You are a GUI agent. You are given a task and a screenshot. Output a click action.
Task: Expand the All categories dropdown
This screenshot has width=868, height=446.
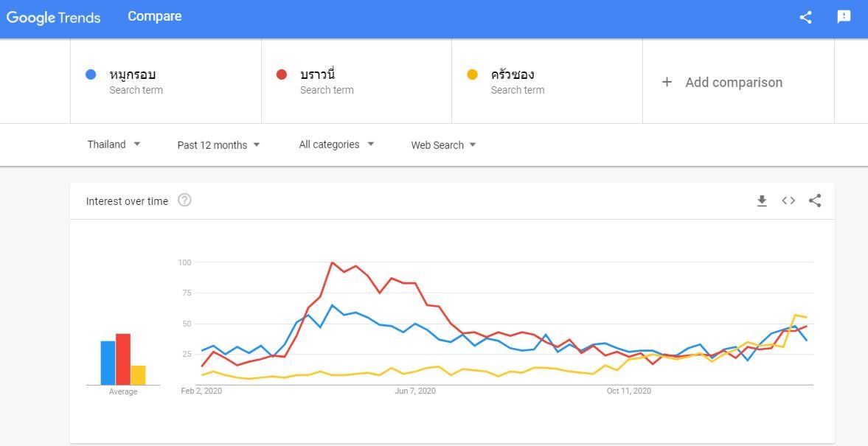coord(336,144)
